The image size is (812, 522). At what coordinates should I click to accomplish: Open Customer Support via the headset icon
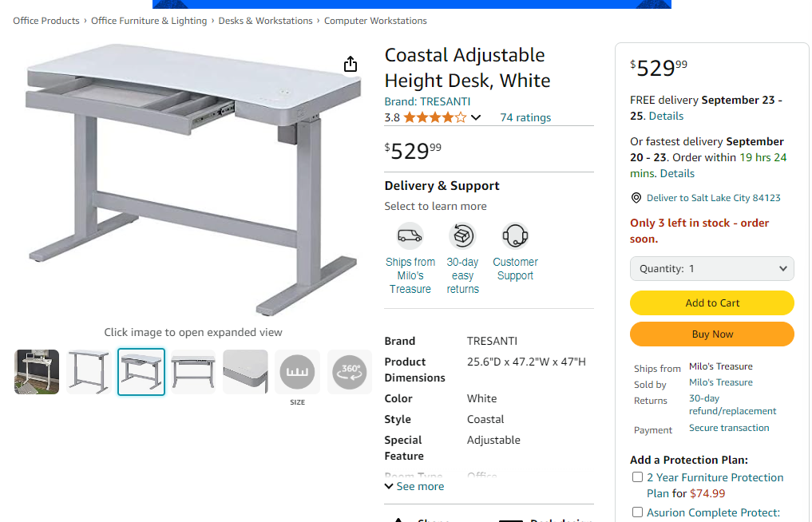515,235
